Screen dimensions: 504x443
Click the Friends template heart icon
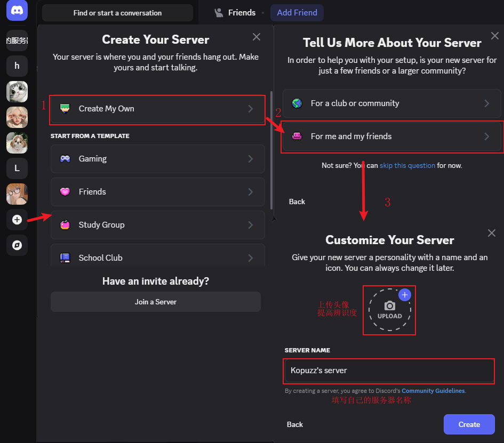65,192
